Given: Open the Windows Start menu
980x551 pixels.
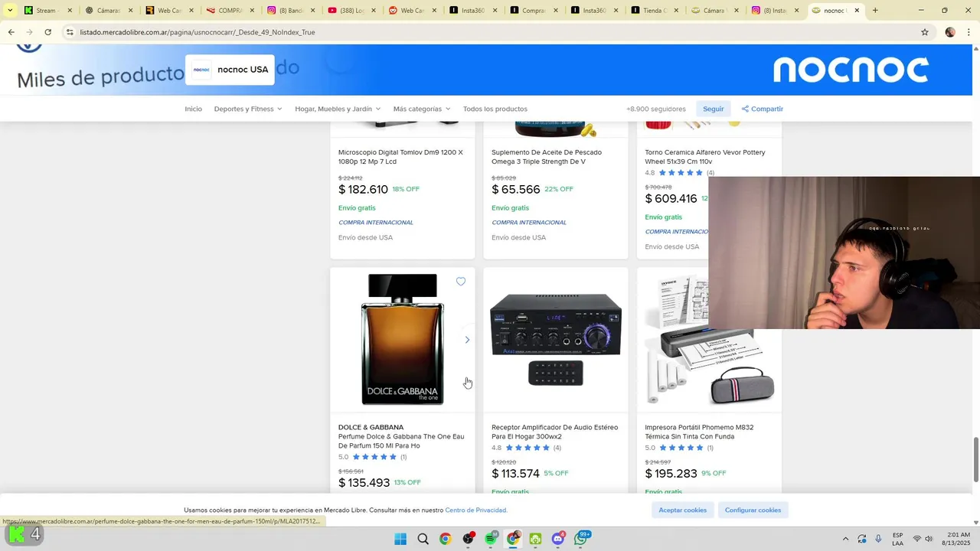Looking at the screenshot, I should tap(400, 539).
